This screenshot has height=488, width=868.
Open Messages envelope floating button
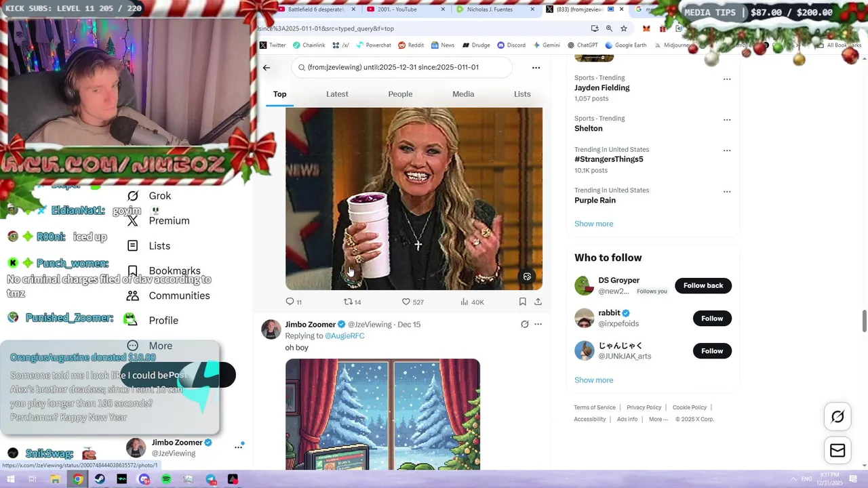[837, 451]
